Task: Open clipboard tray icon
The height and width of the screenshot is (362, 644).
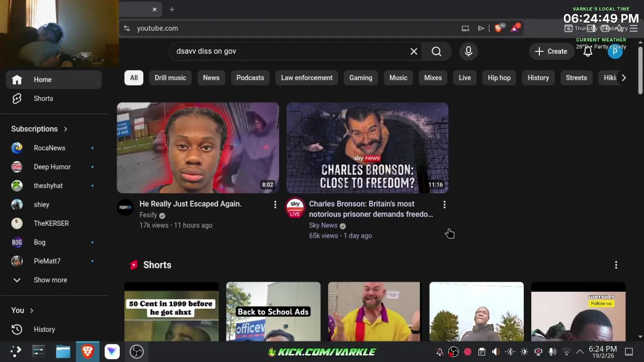Action: coord(481,352)
